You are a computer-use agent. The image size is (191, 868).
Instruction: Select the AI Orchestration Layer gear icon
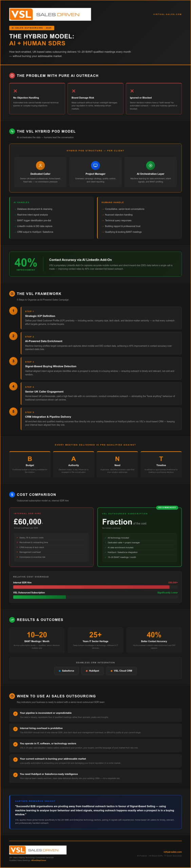[x=150, y=165]
